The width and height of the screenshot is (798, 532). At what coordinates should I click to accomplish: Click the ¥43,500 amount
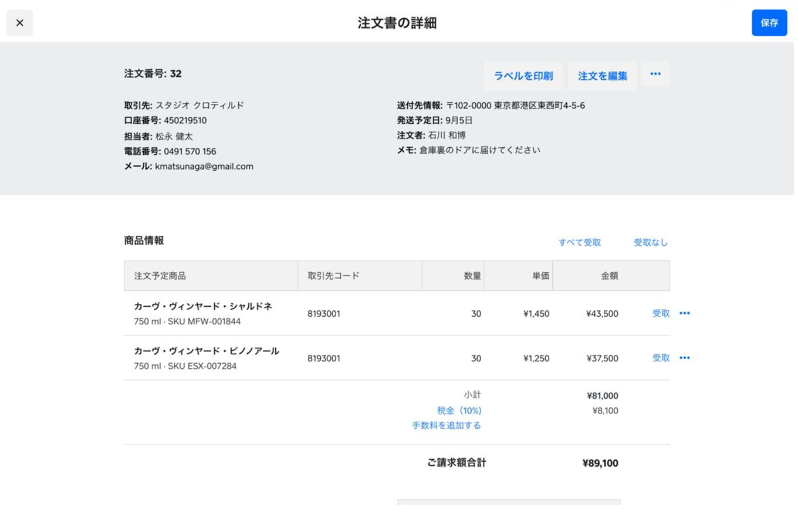tap(602, 314)
